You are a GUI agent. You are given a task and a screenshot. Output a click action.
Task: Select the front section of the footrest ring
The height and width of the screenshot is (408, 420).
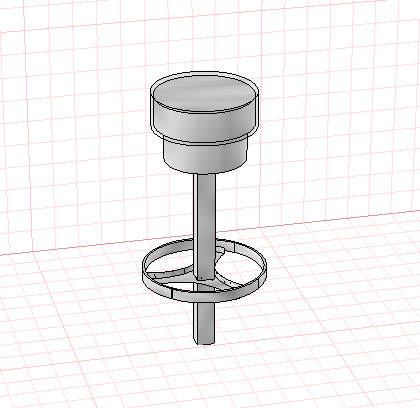pyautogui.click(x=203, y=296)
